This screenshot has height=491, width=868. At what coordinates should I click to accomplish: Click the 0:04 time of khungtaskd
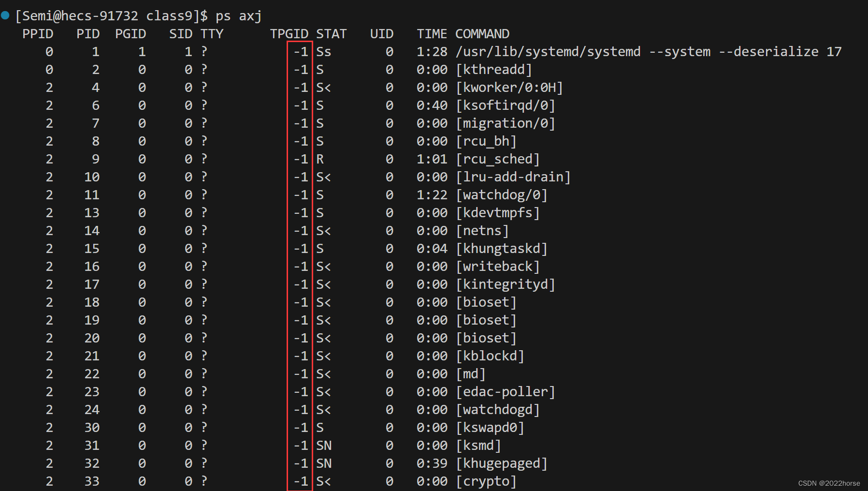tap(432, 249)
